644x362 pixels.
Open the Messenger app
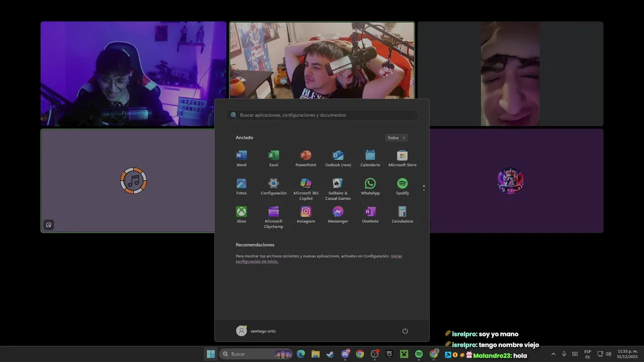[338, 215]
